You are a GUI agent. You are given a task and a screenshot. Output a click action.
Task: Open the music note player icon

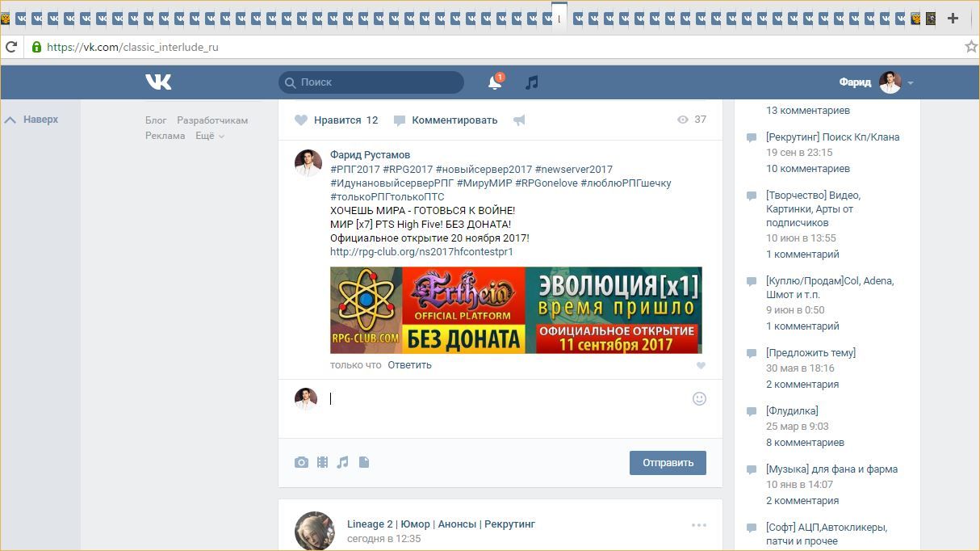click(531, 82)
